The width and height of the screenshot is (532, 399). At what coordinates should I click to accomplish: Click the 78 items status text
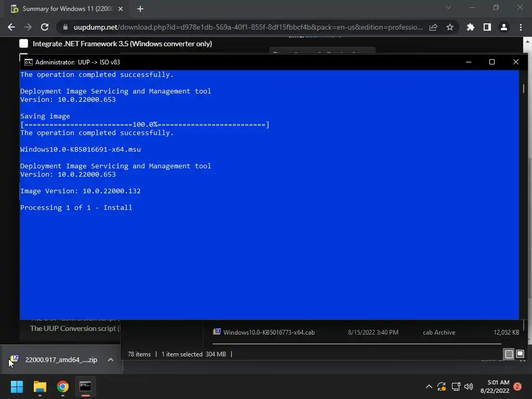pyautogui.click(x=139, y=354)
